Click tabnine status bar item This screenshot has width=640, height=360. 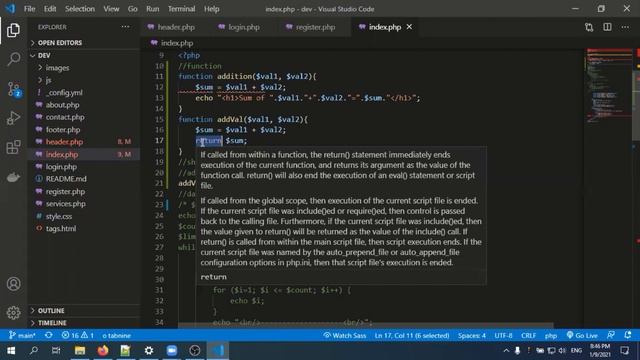pos(117,336)
